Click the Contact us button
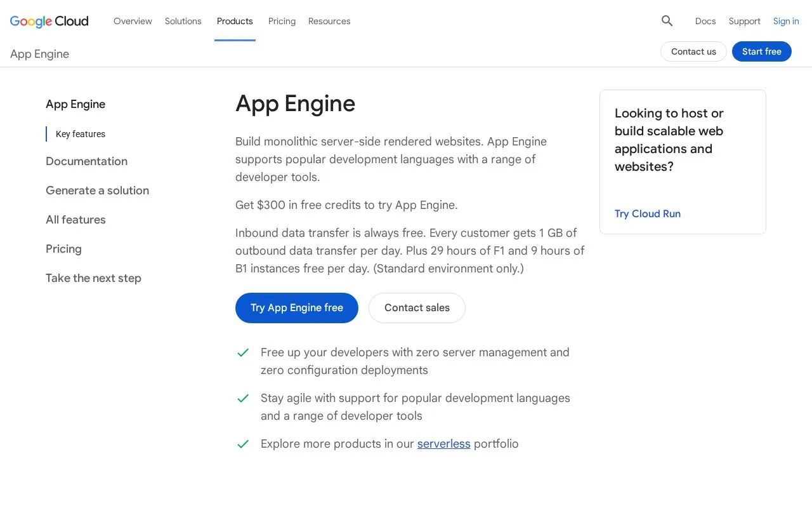 click(x=693, y=51)
